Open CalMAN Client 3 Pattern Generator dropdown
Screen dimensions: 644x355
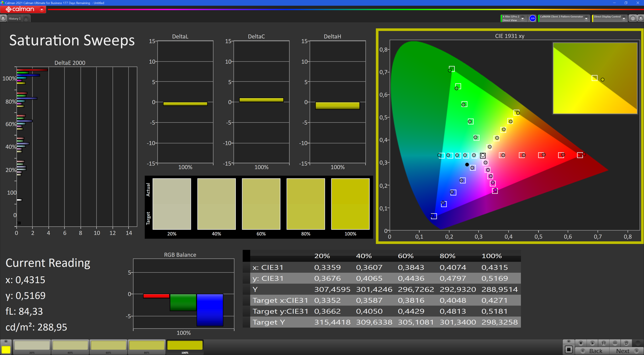pyautogui.click(x=586, y=19)
